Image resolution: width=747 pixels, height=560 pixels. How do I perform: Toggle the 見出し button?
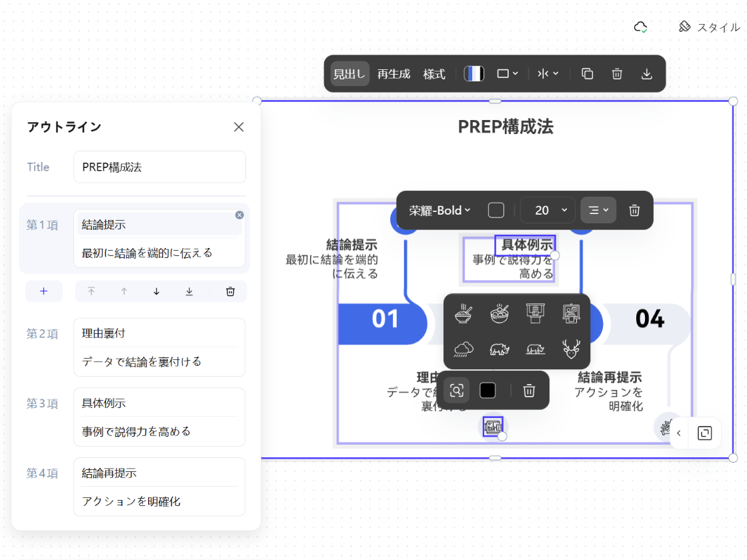pyautogui.click(x=349, y=74)
